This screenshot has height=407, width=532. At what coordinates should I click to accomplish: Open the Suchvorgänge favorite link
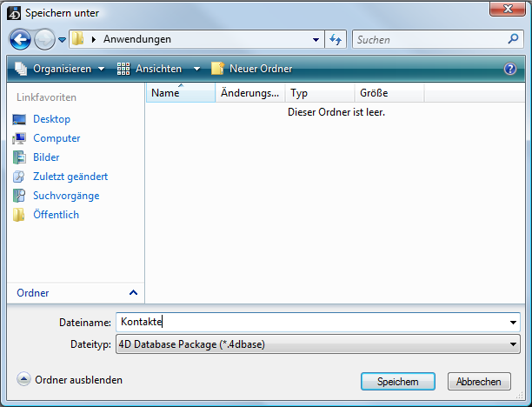pos(66,196)
